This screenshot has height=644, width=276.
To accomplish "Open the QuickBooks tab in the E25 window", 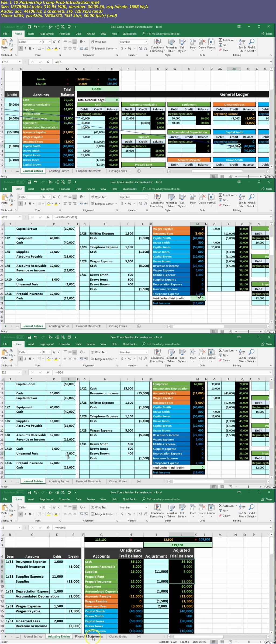I will [130, 344].
